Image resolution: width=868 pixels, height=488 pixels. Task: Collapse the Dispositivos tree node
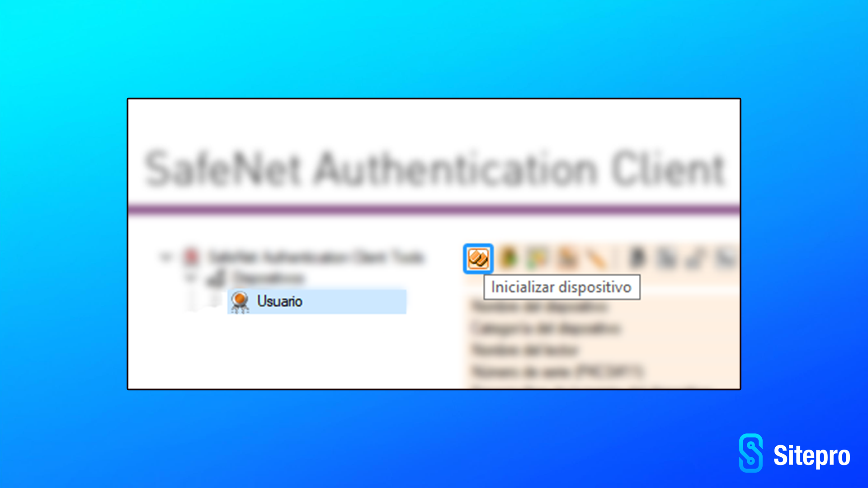(x=190, y=277)
